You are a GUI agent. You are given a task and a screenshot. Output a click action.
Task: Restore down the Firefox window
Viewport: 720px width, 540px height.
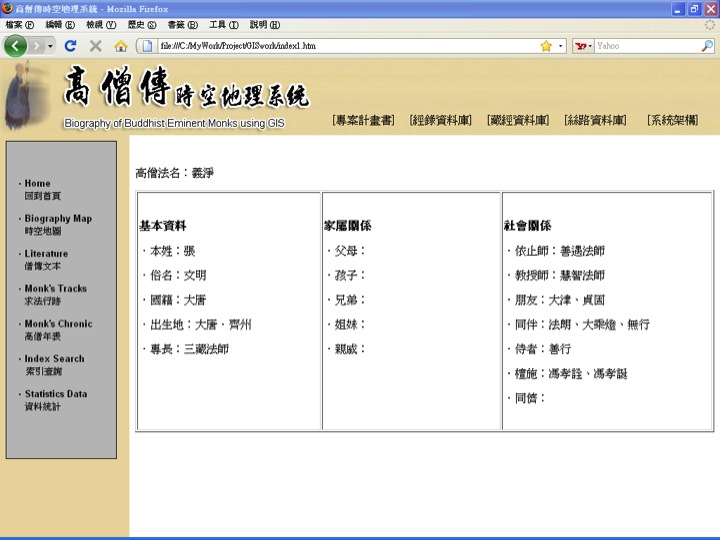point(694,9)
